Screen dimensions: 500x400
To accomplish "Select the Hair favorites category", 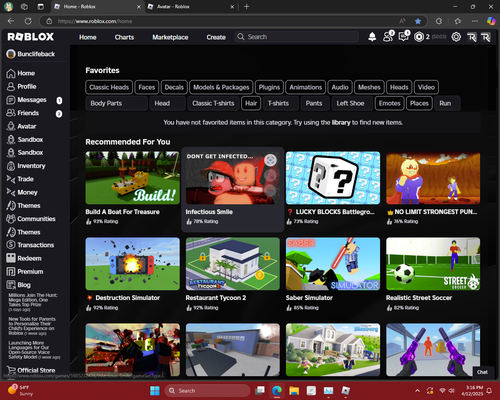I will tap(251, 103).
